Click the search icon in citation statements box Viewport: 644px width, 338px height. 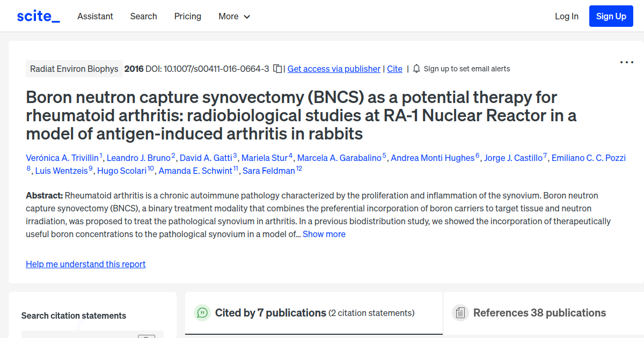pos(146,336)
